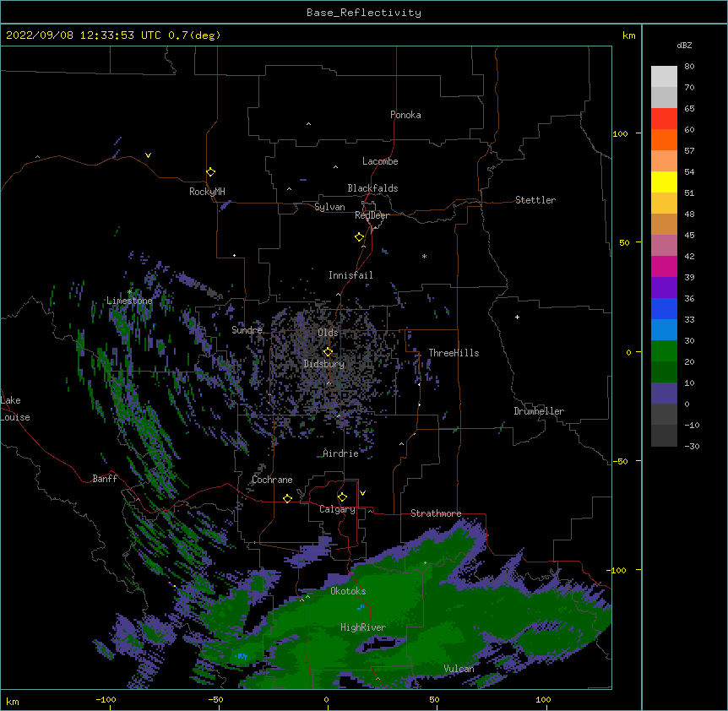Click the white plus marker west of Drumheller
Screen dimensions: 728x711
(517, 317)
